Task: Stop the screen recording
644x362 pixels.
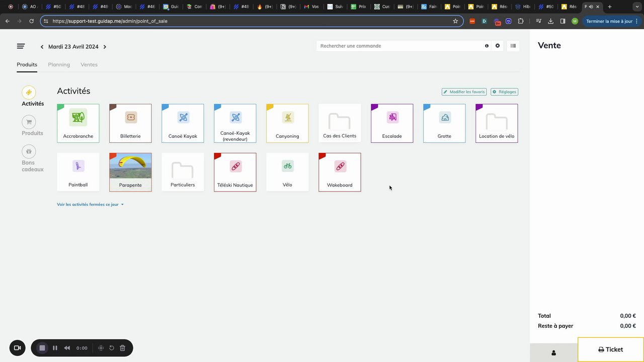Action: tap(42, 348)
